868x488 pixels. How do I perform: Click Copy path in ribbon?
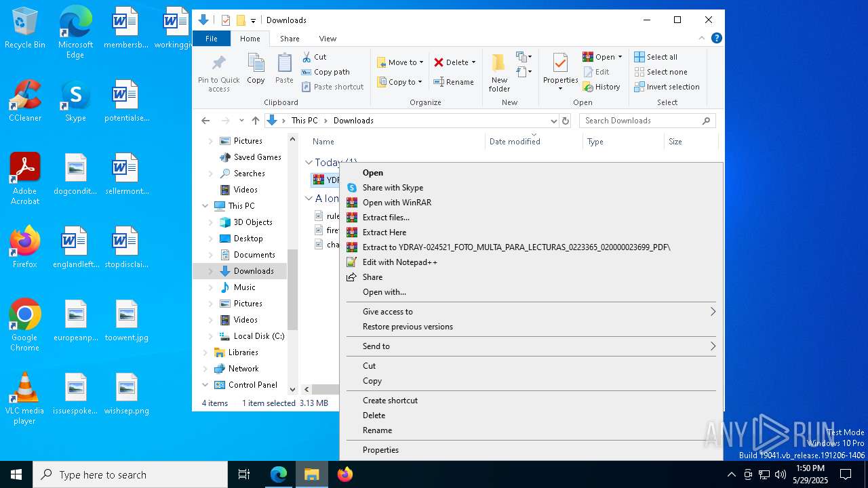point(326,72)
